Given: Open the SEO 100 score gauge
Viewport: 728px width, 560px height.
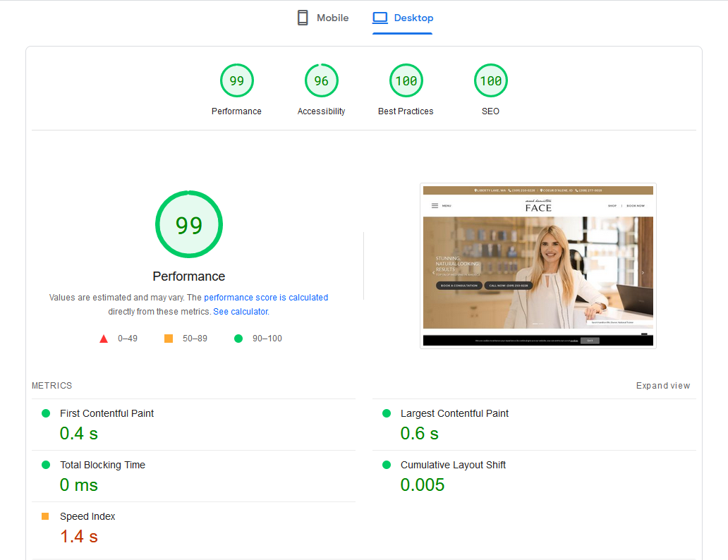Looking at the screenshot, I should click(x=490, y=81).
